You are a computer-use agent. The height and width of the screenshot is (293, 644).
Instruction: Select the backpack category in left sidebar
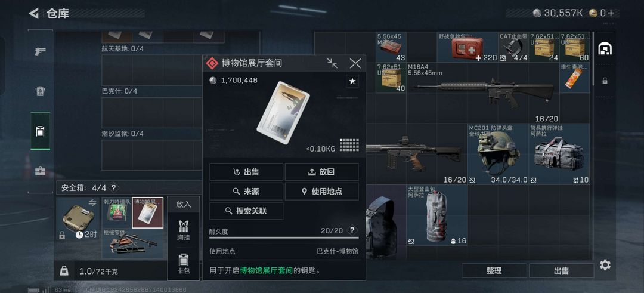click(x=41, y=131)
